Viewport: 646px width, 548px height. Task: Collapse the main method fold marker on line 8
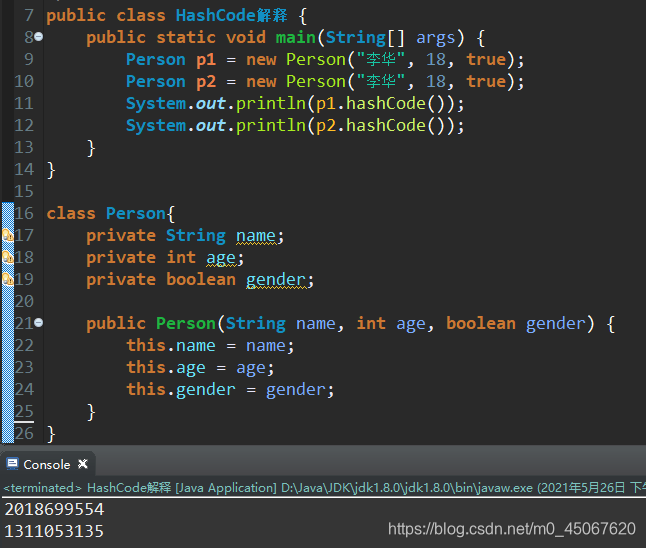[x=38, y=37]
